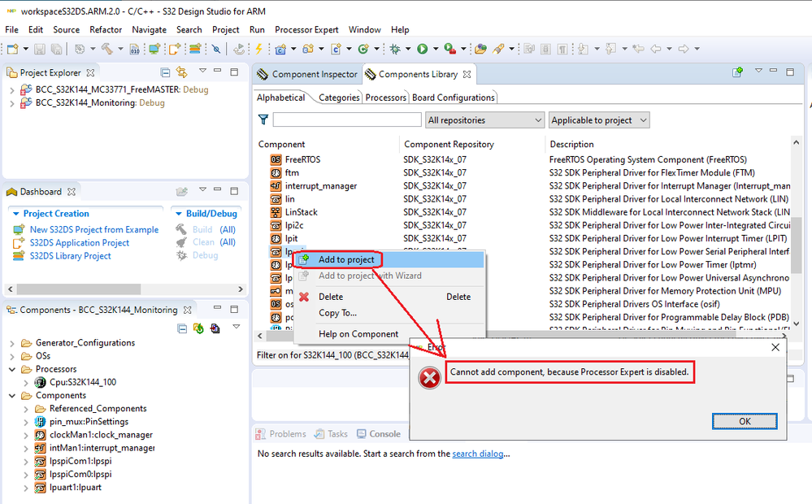Click the Save icon in the toolbar

tap(40, 49)
